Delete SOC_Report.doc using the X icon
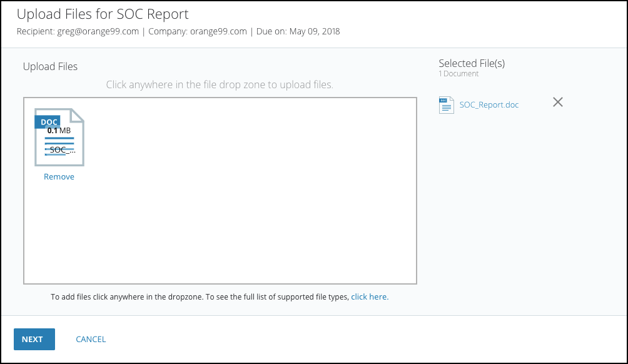This screenshot has height=364, width=628. pos(557,102)
